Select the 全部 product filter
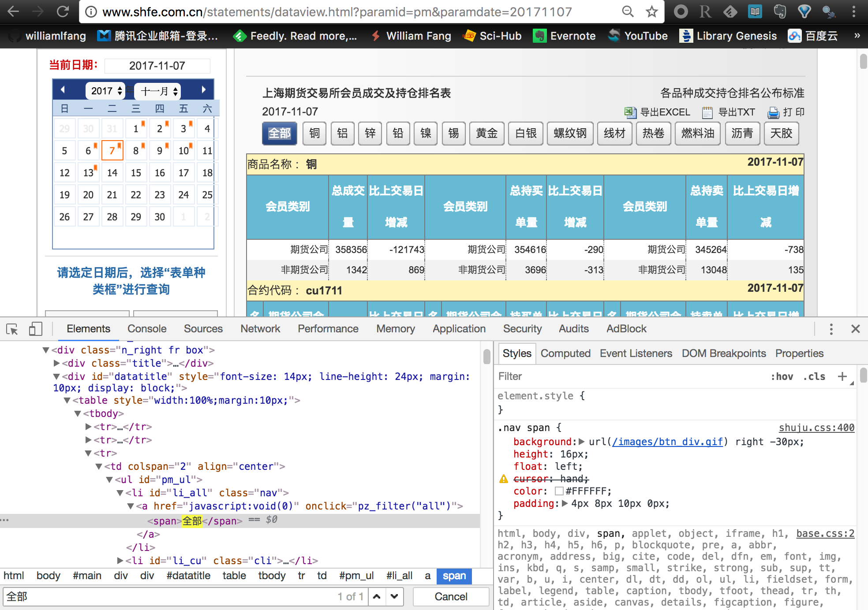The width and height of the screenshot is (868, 610). [280, 133]
